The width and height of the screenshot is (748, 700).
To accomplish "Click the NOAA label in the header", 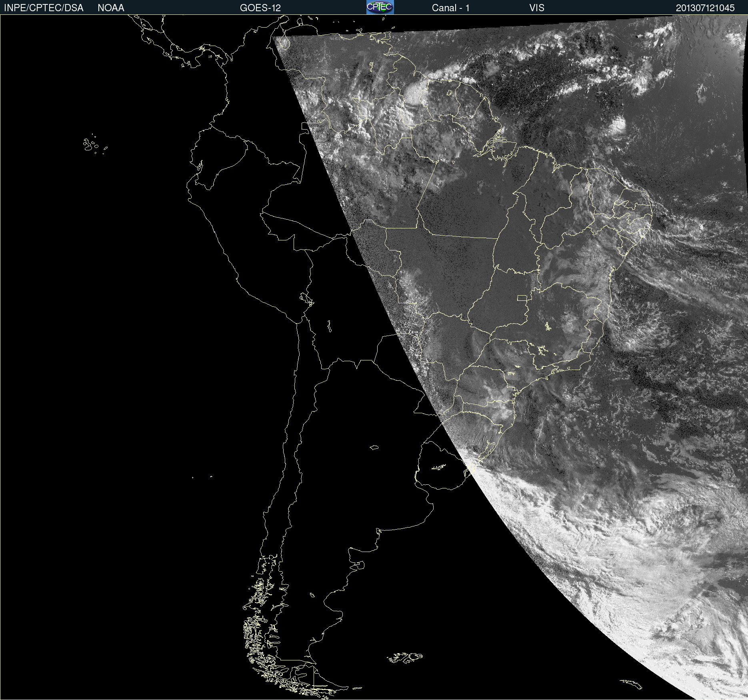I will pyautogui.click(x=111, y=8).
